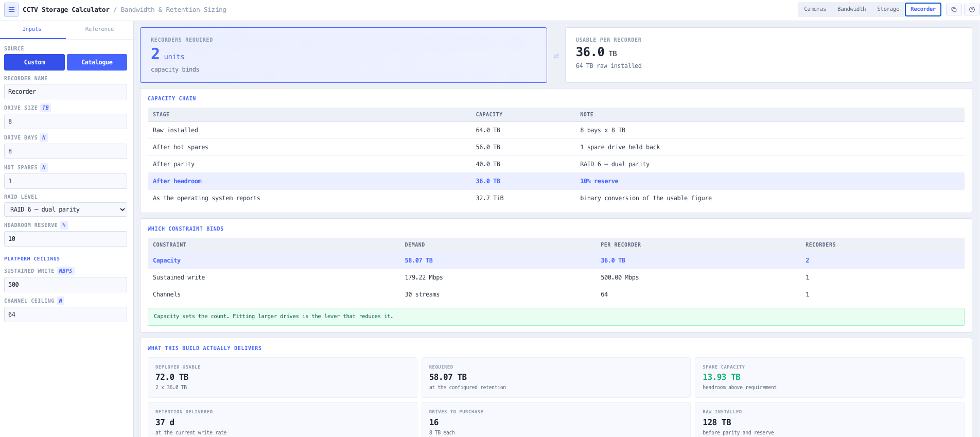Open the RAID Level dropdown

pyautogui.click(x=65, y=209)
